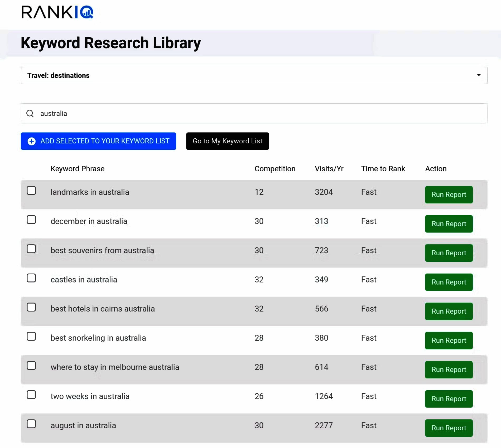Run Report for where to stay in melbourne
This screenshot has width=501, height=448.
point(449,370)
